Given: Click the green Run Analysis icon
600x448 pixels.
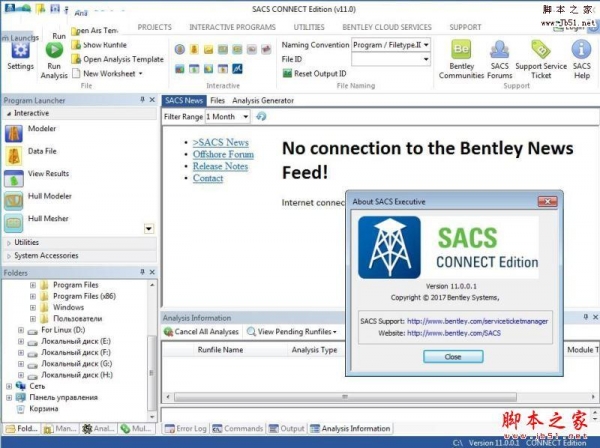Looking at the screenshot, I should [54, 50].
